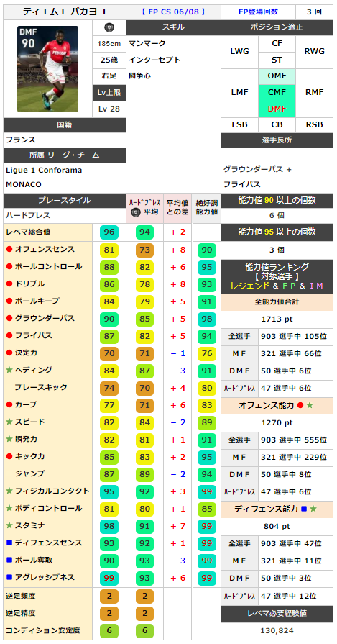
Task: Select the player name ティエムエ バカヨコ
Action: pos(65,12)
